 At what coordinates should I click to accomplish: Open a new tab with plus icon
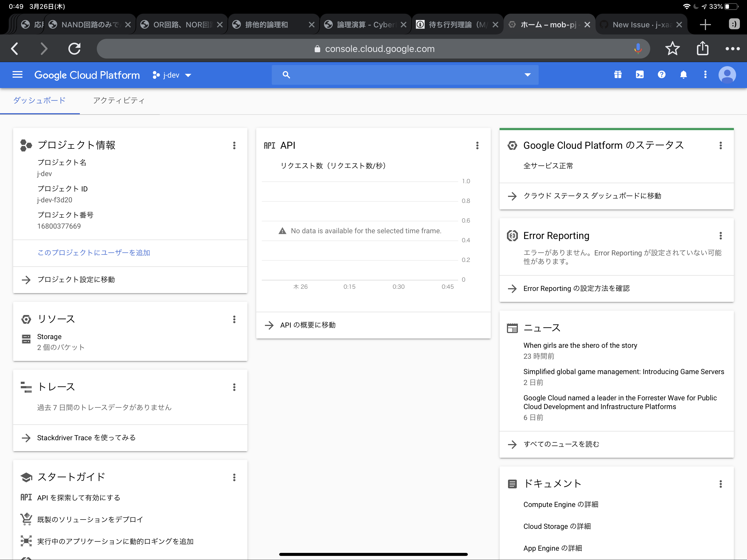pos(705,25)
